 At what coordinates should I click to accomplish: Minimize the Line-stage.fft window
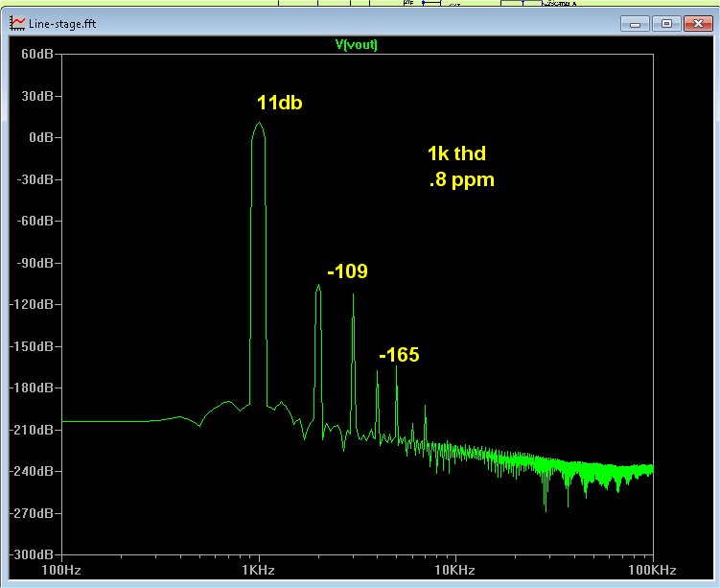(635, 23)
